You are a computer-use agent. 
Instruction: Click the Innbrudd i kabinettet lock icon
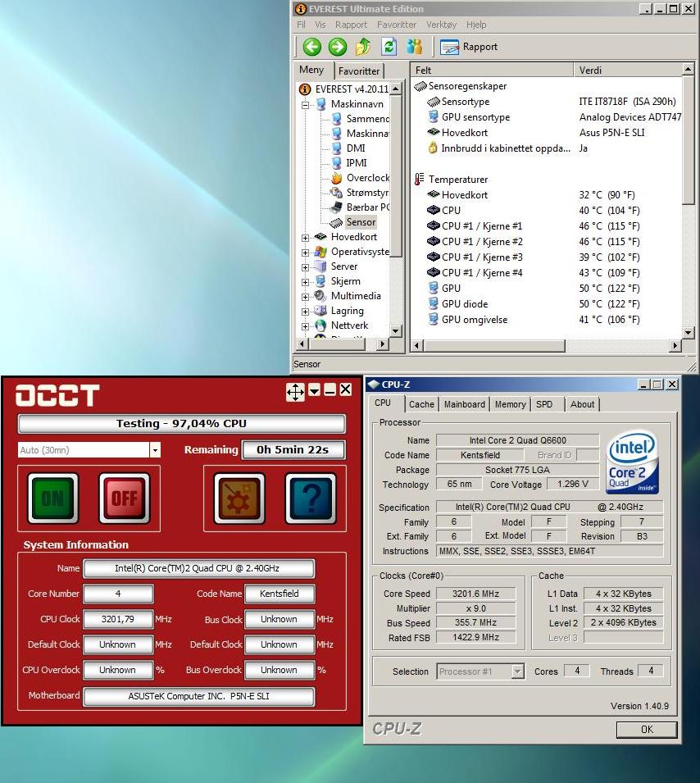click(433, 148)
